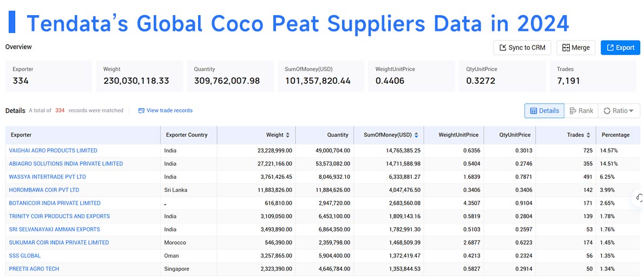Click the Merge button
The height and width of the screenshot is (280, 644).
[575, 48]
